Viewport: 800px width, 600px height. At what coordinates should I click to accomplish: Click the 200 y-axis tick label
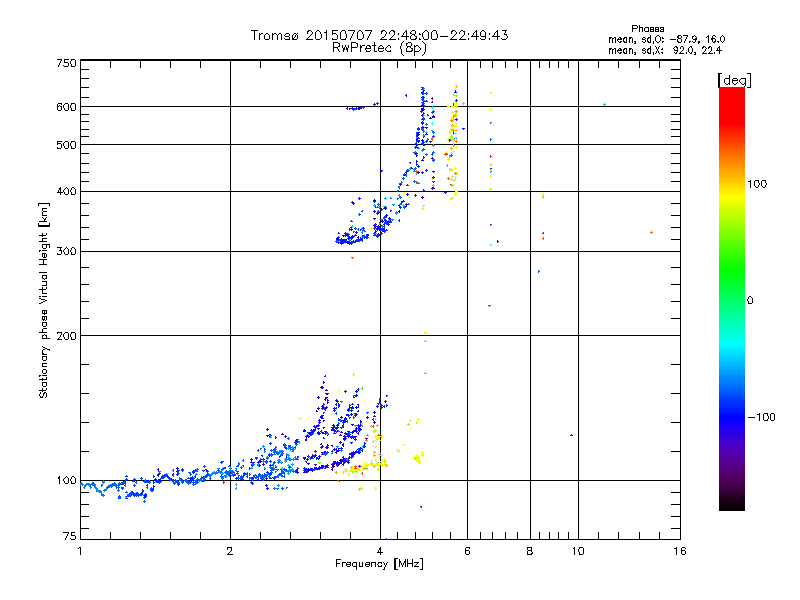(x=66, y=336)
